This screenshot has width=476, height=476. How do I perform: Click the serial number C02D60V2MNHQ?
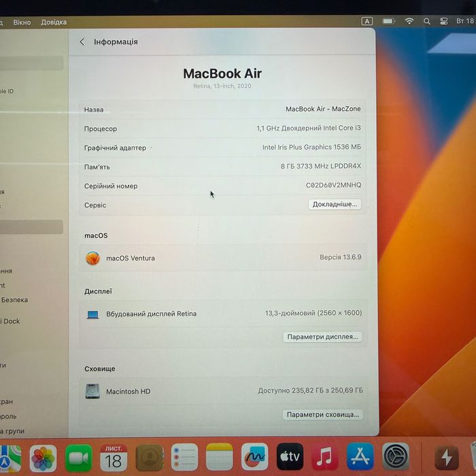[333, 185]
